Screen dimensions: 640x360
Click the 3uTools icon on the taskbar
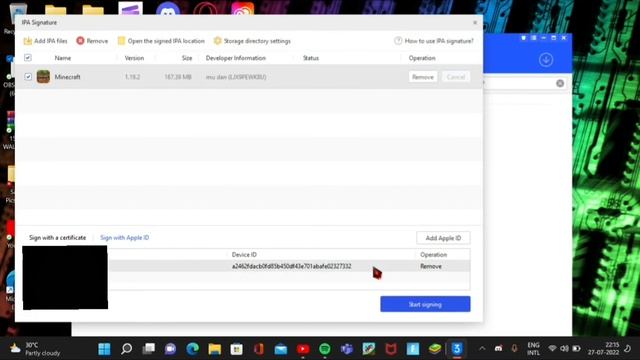[457, 349]
